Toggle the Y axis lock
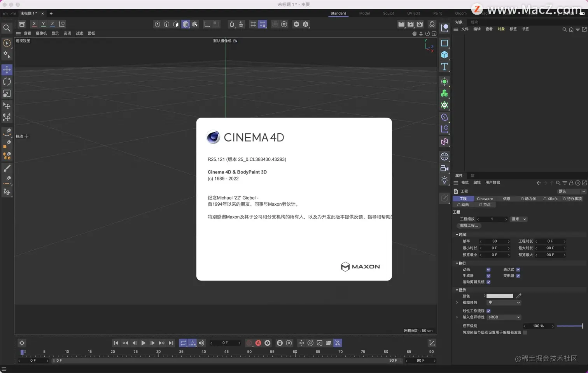Image resolution: width=588 pixels, height=373 pixels. pos(43,24)
